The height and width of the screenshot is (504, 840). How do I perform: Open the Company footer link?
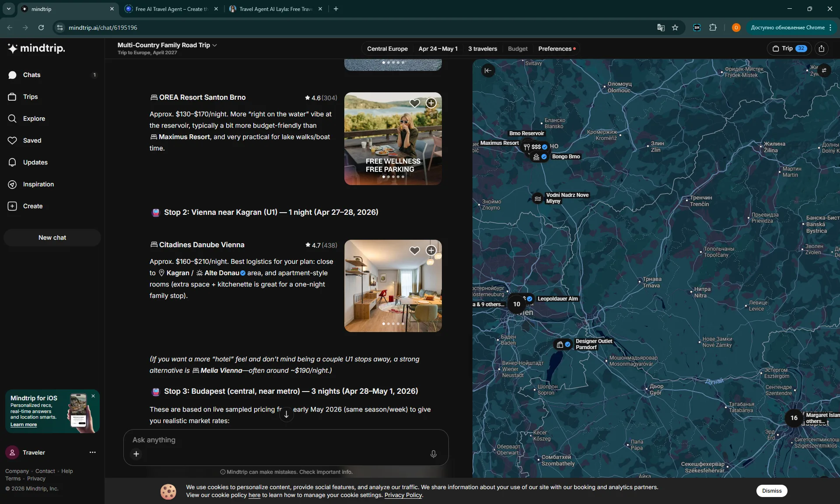coord(17,471)
